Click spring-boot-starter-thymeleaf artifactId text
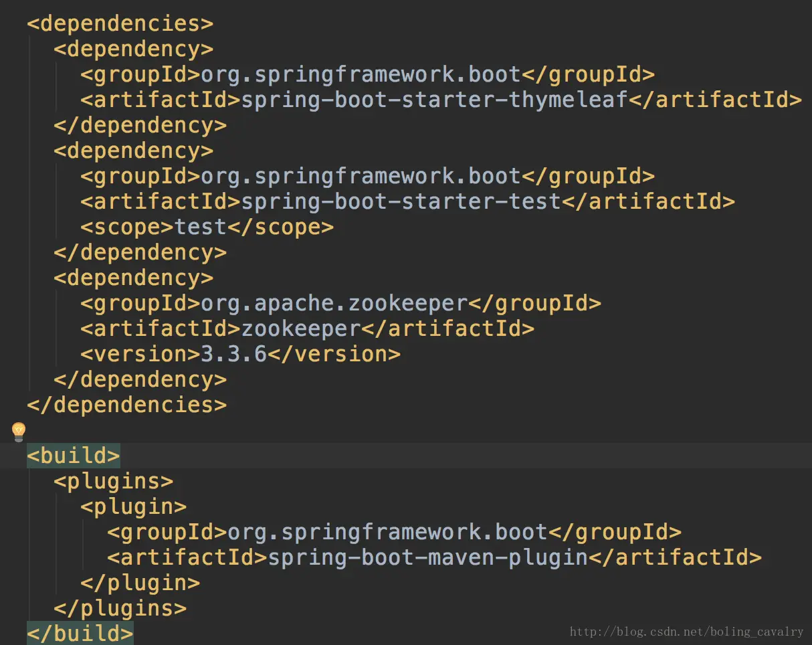This screenshot has height=645, width=812. [x=435, y=100]
